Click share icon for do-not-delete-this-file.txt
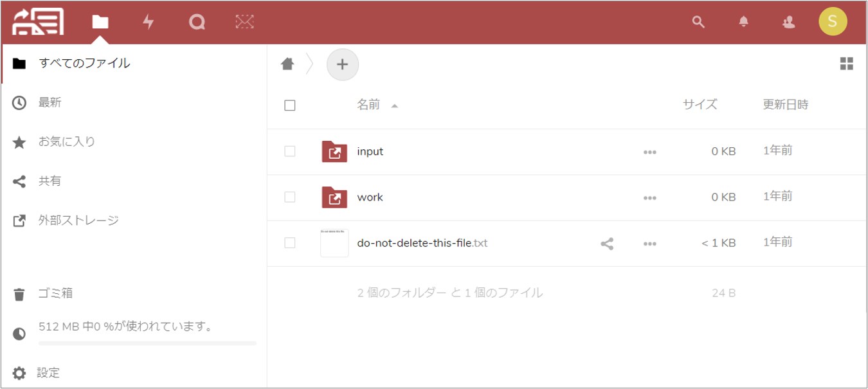Viewport: 868px width, 389px height. (607, 244)
